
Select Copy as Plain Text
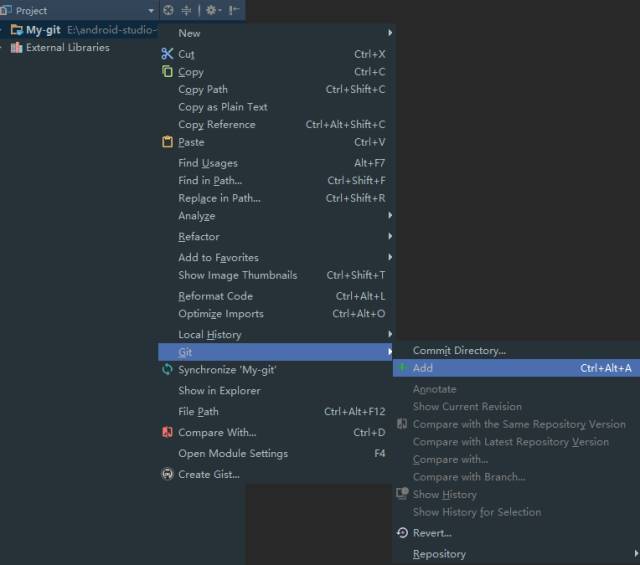click(276, 107)
